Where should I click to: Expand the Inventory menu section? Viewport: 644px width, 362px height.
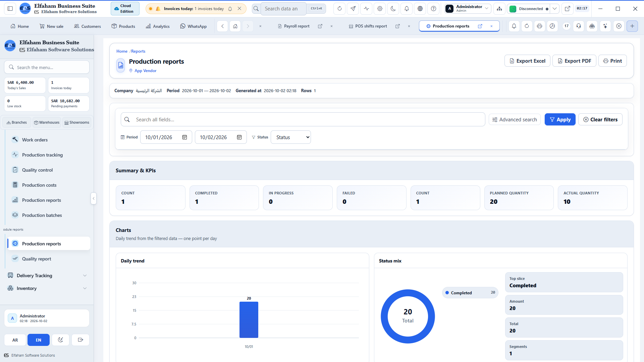click(x=47, y=288)
